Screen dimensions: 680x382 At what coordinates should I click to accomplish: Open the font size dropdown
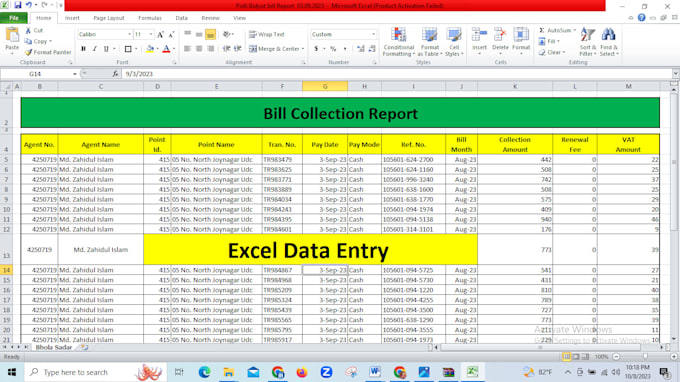151,34
